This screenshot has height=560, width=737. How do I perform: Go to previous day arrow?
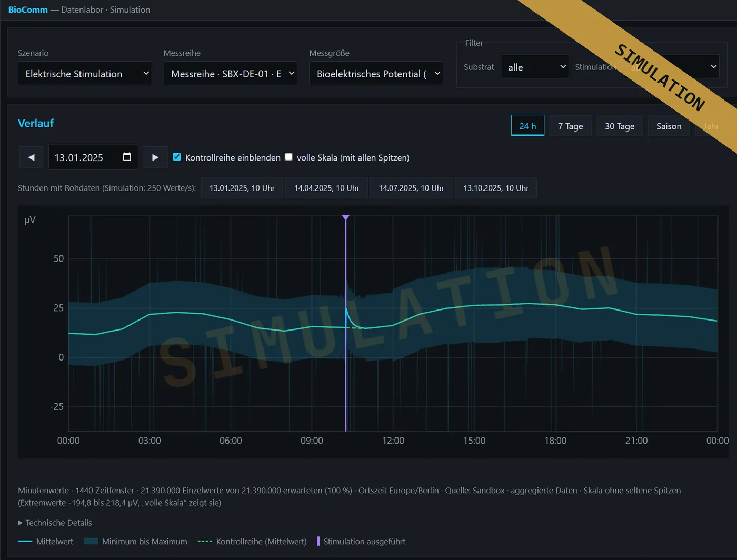pos(32,157)
